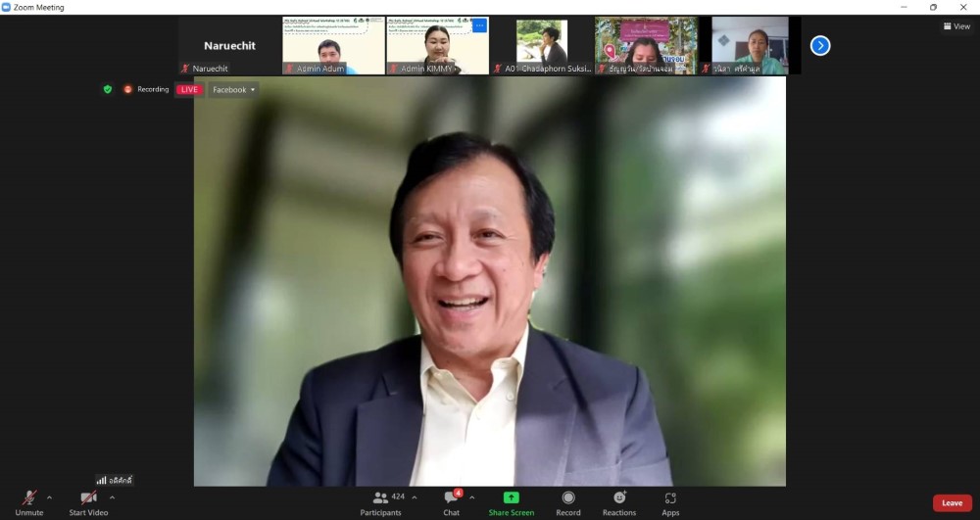Unmute the microphone

point(29,498)
